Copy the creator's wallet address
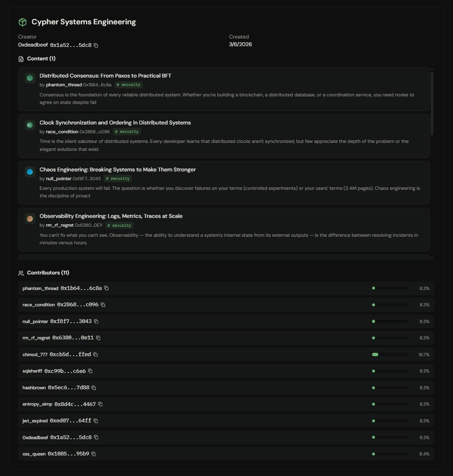 tap(96, 45)
